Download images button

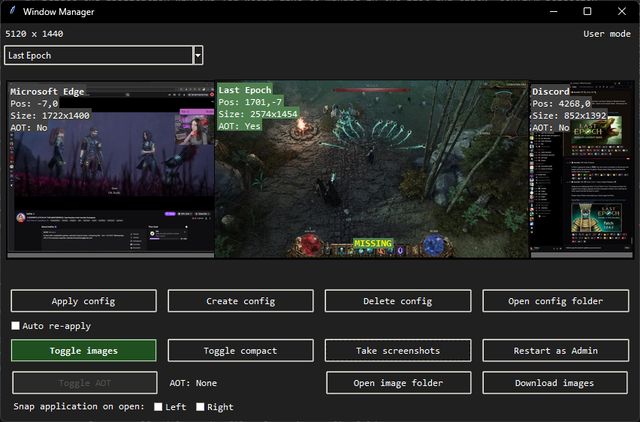[555, 383]
